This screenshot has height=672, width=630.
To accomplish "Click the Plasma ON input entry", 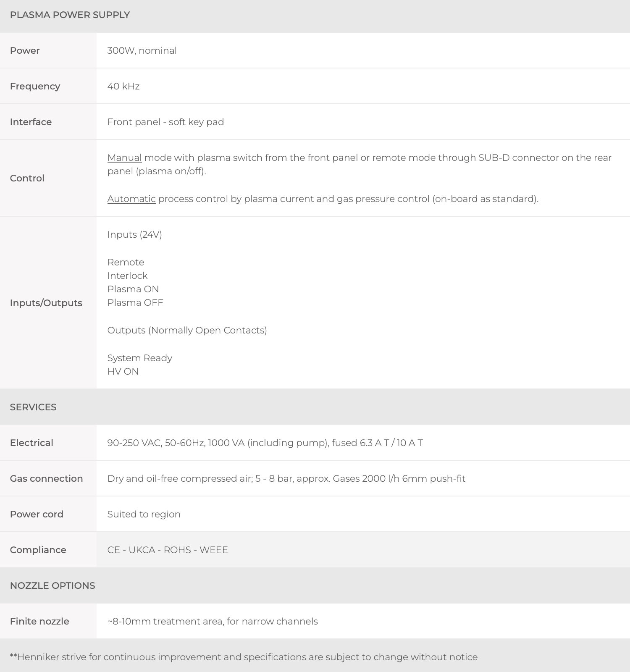I will 133,289.
